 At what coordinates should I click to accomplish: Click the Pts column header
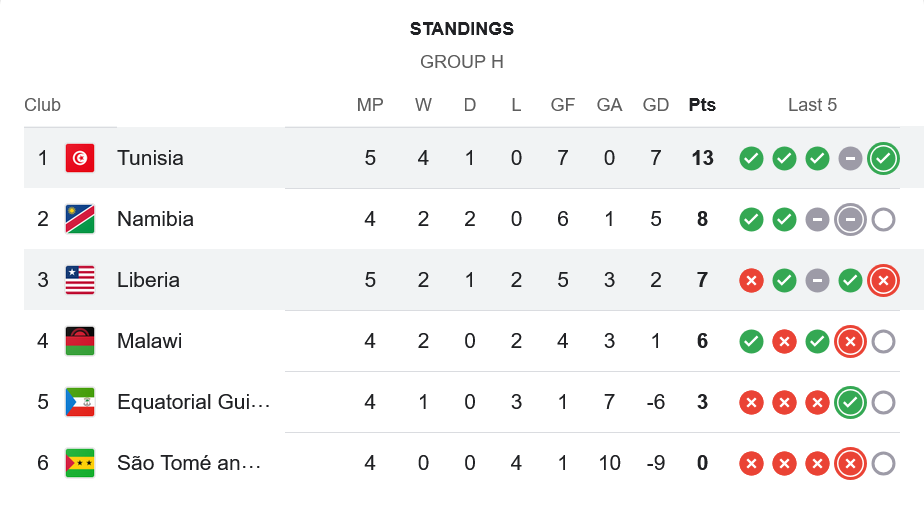click(702, 105)
